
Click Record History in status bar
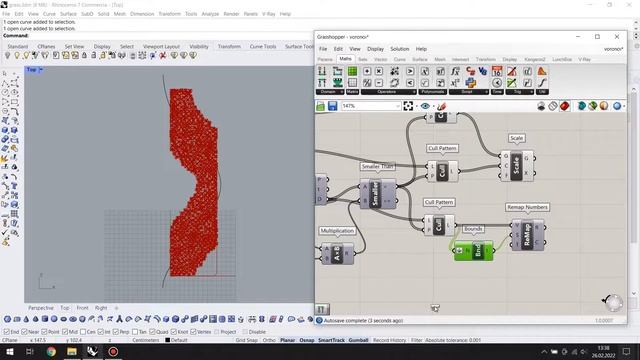[389, 340]
